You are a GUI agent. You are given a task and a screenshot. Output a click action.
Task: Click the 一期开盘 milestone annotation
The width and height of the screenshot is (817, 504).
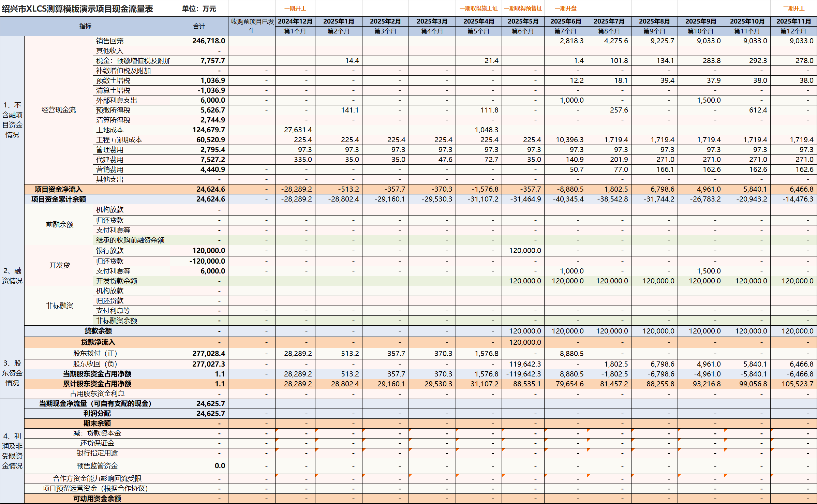566,8
